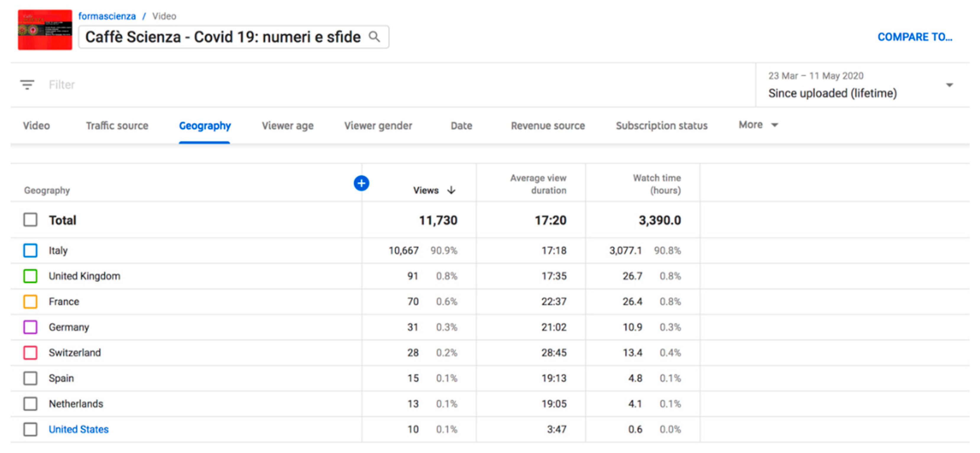Screen dimensions: 980x453
Task: Open the More tabs dropdown
Action: click(x=758, y=125)
